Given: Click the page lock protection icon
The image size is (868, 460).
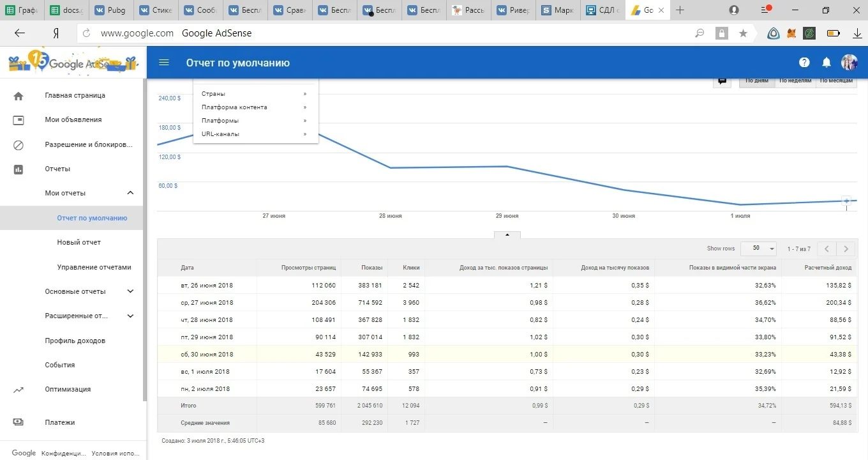Looking at the screenshot, I should (x=722, y=33).
